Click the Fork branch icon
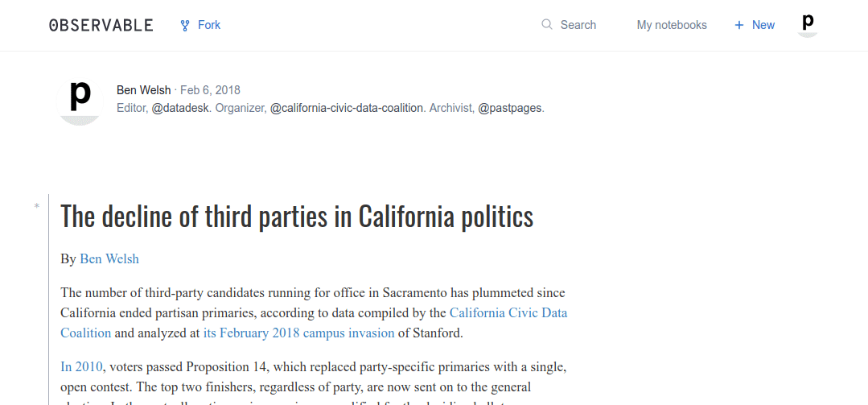Image resolution: width=868 pixels, height=405 pixels. [x=185, y=26]
